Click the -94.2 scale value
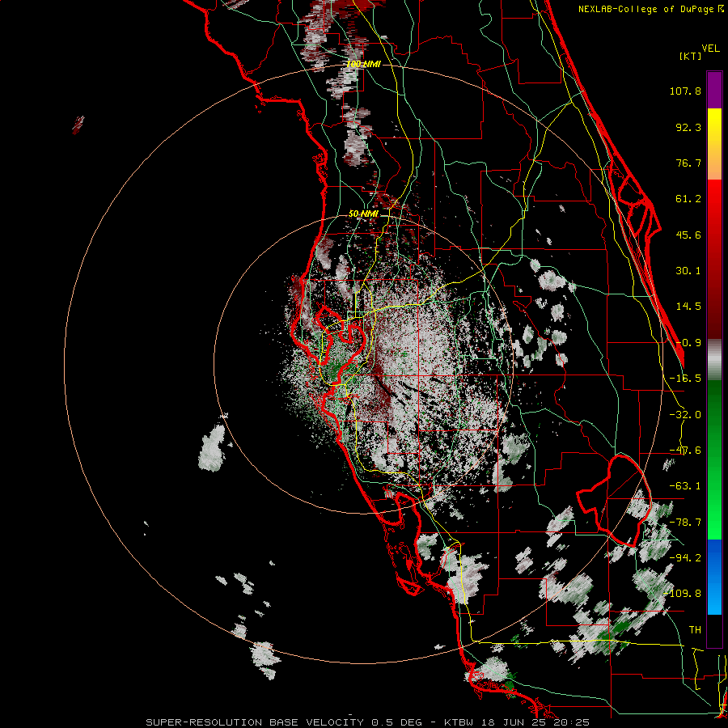The width and height of the screenshot is (728, 728). pos(685,557)
